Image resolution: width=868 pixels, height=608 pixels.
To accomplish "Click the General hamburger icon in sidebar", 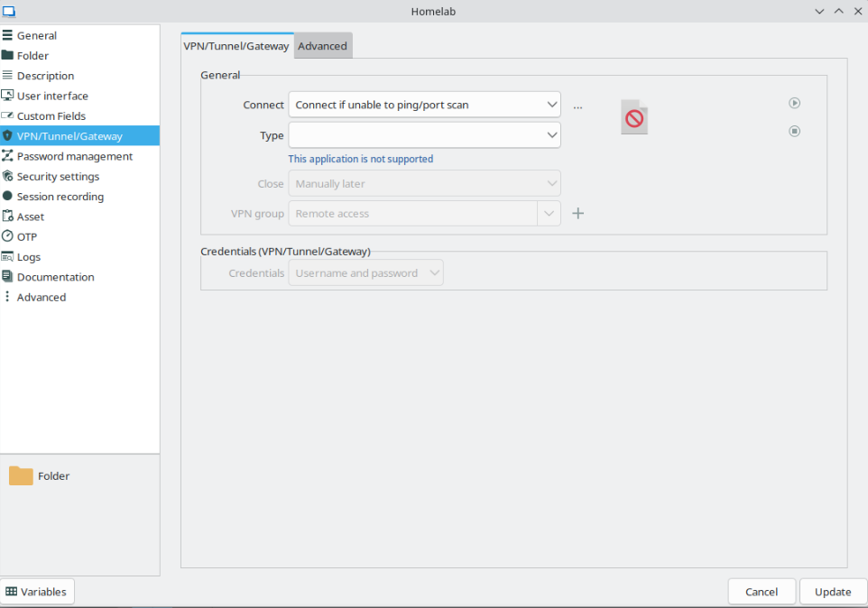I will pos(7,35).
